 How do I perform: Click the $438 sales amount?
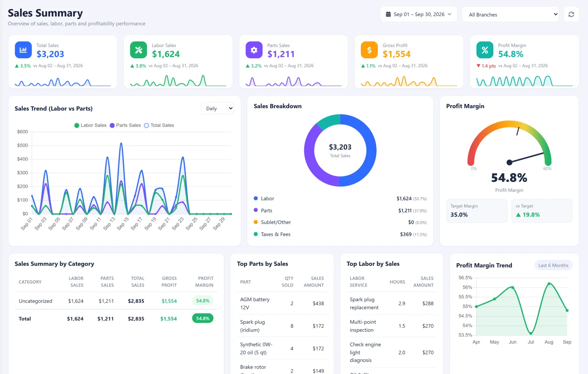coord(318,304)
